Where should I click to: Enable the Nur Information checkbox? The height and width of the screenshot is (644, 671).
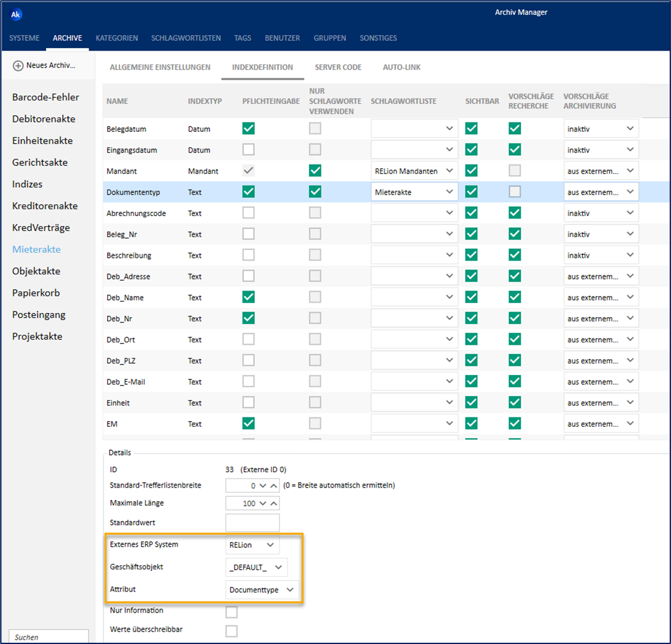[231, 611]
